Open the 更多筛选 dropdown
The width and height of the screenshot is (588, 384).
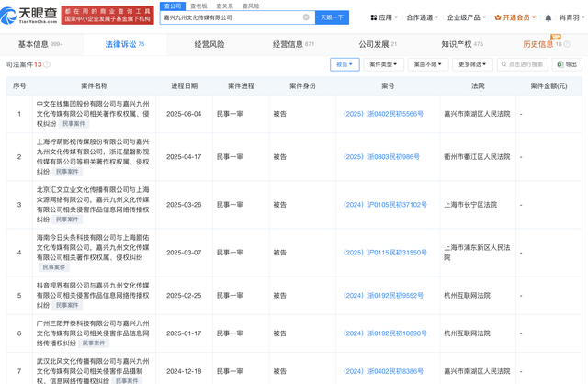pyautogui.click(x=472, y=64)
